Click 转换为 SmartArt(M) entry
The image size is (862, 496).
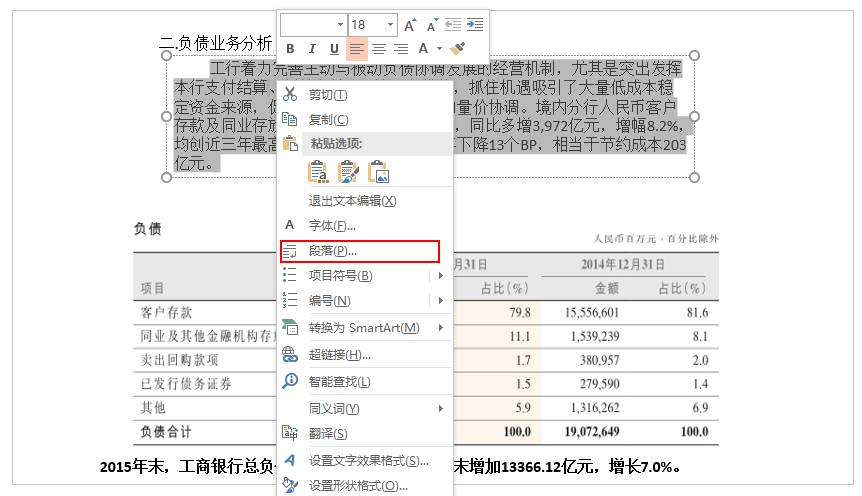point(364,328)
